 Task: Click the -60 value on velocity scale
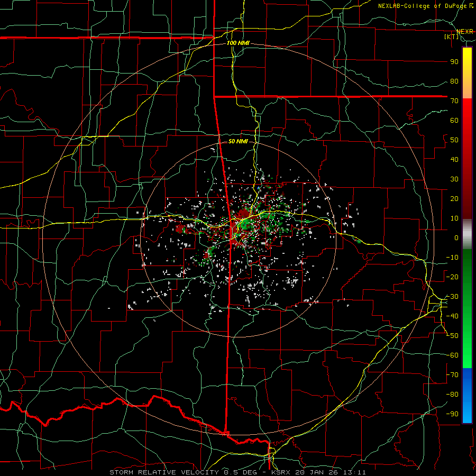pos(452,355)
